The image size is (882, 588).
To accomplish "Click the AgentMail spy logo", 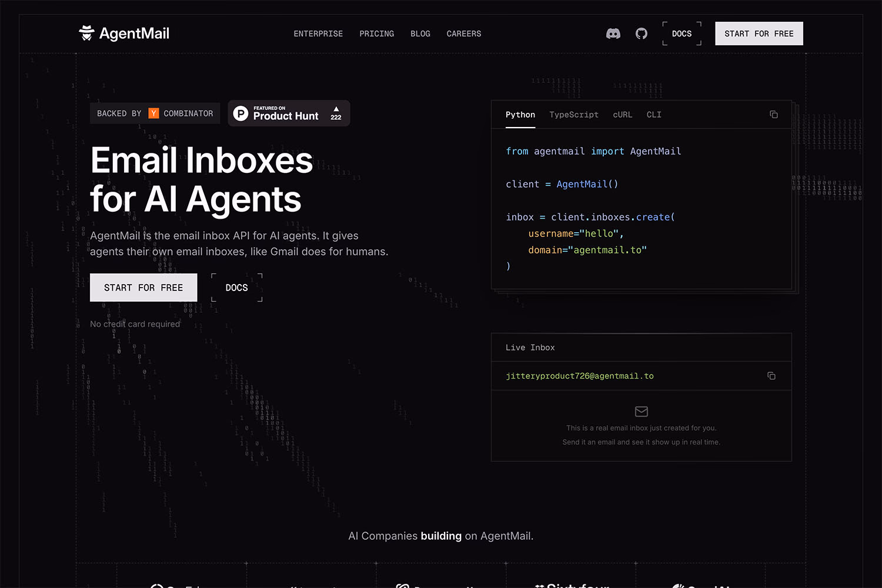I will (87, 33).
